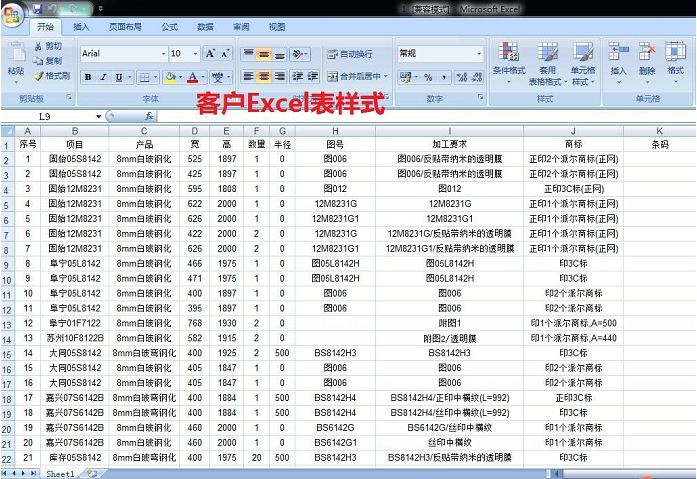Viewport: 697px width, 479px height.
Task: Toggle left text alignment
Action: pyautogui.click(x=248, y=76)
